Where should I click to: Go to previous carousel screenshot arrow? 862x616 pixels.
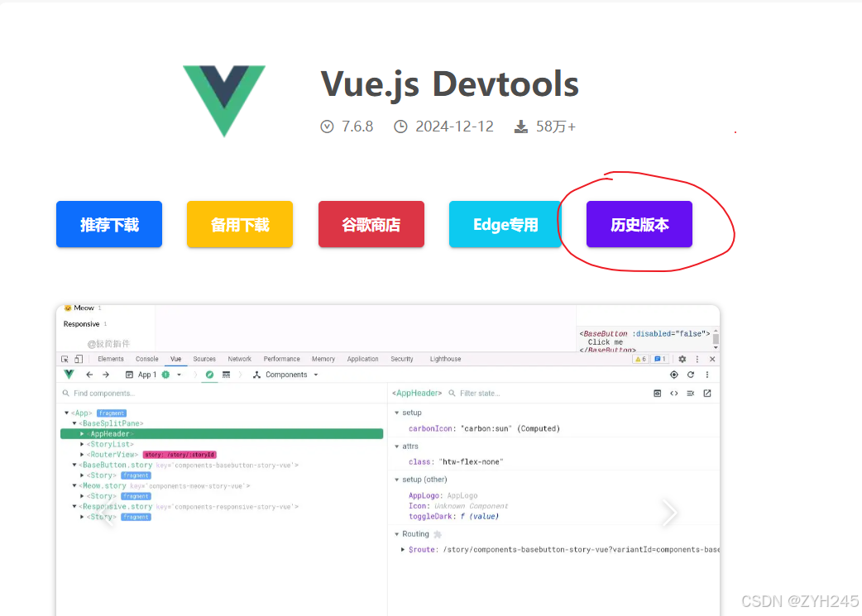point(108,513)
